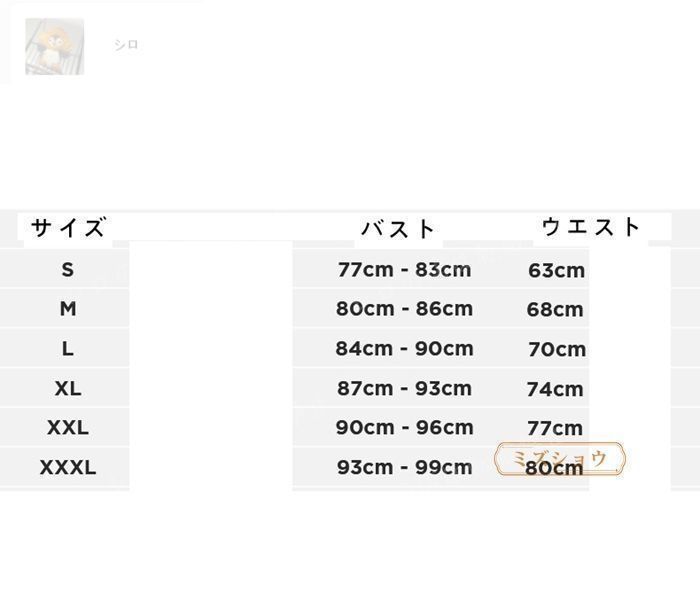Select the XL size row label
This screenshot has height=601, width=700.
coord(68,388)
